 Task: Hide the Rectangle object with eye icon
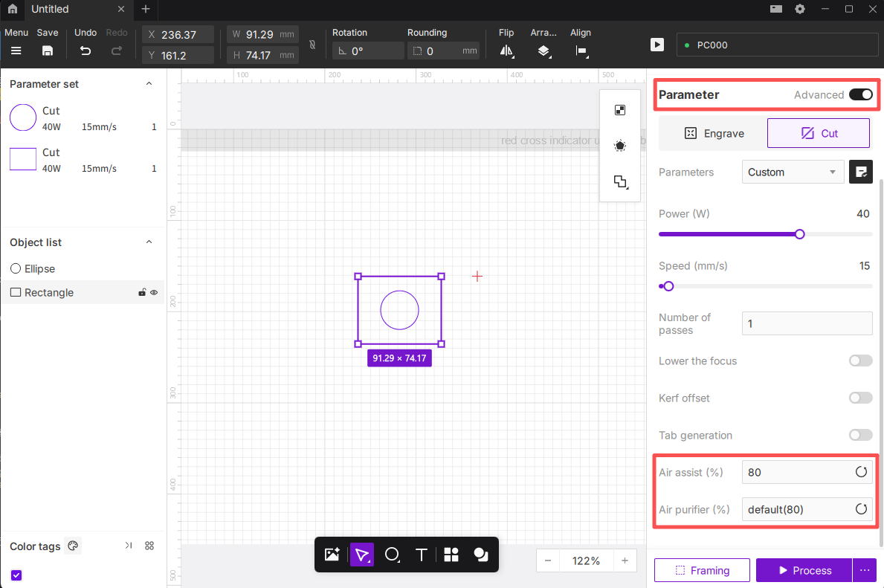point(154,293)
